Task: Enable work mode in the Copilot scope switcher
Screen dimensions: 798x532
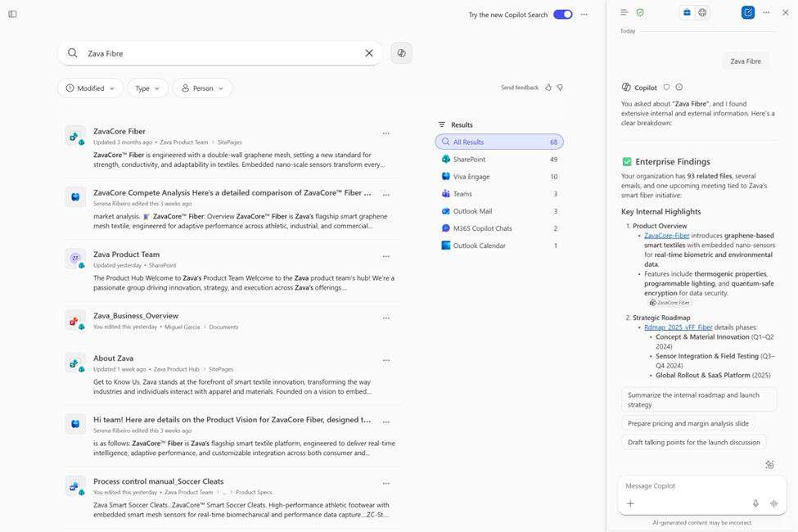Action: pos(686,12)
